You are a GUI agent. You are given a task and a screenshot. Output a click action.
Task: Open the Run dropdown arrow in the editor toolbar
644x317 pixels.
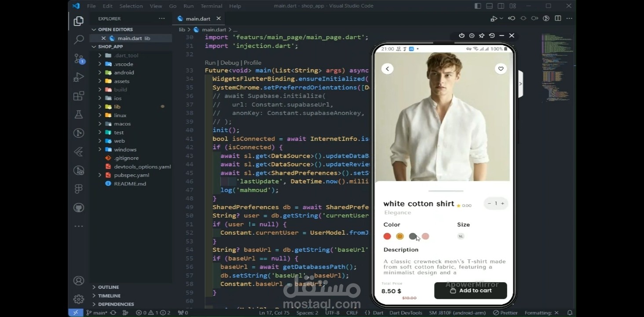tap(500, 19)
